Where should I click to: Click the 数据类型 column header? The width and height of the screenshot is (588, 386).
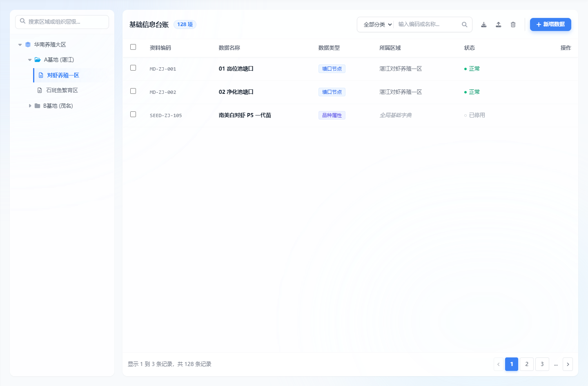point(329,48)
